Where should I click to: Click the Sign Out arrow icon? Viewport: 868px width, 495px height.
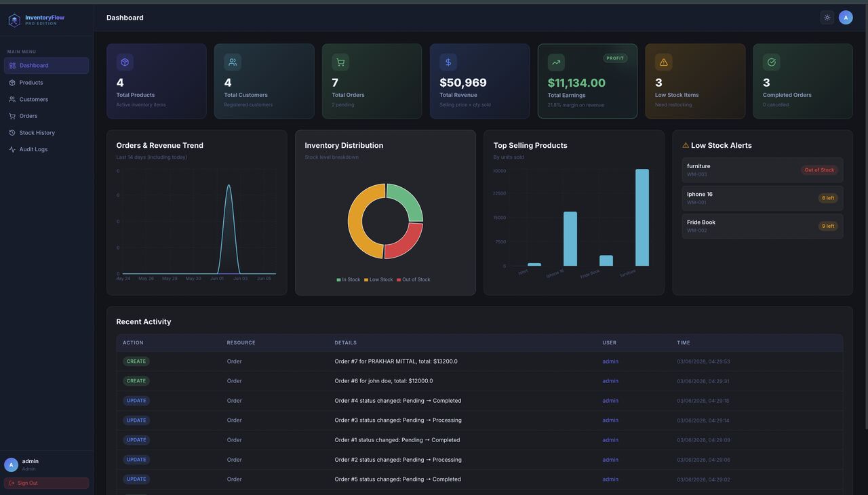click(12, 483)
